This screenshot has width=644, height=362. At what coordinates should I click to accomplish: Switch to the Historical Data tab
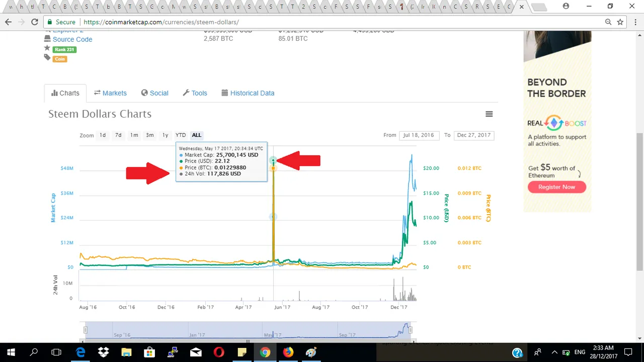tap(248, 93)
